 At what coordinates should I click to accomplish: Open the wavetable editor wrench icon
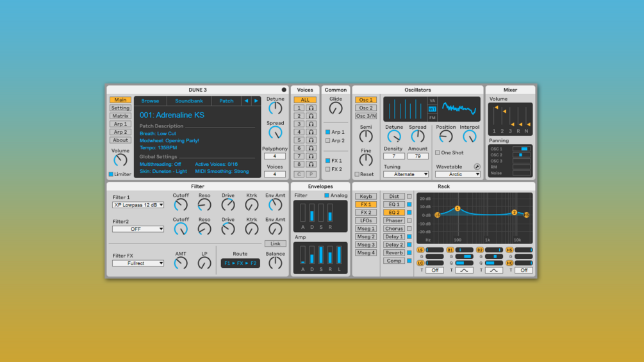point(477,167)
